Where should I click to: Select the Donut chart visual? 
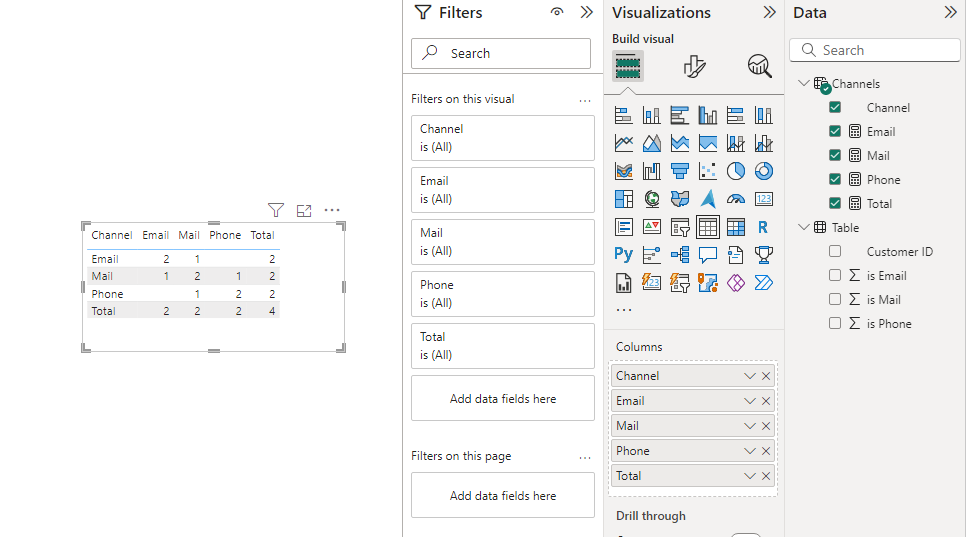pos(763,171)
